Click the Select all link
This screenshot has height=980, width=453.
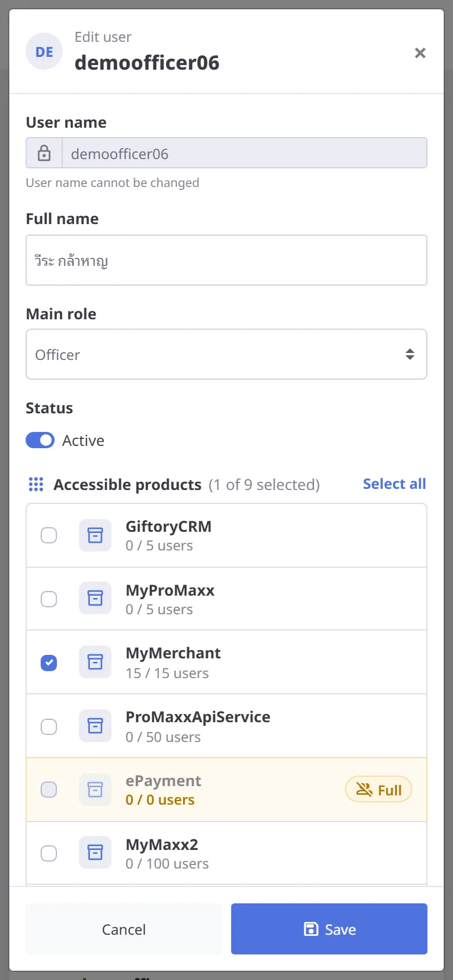394,484
